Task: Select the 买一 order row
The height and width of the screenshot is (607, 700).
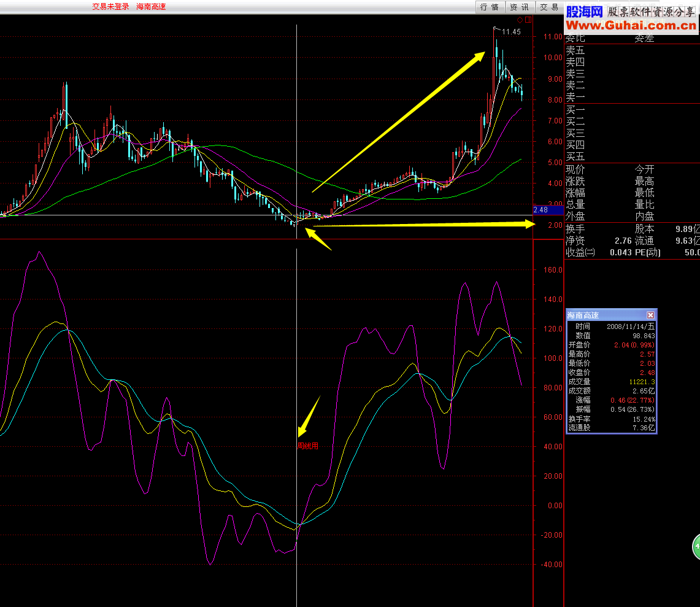Action: [632, 110]
